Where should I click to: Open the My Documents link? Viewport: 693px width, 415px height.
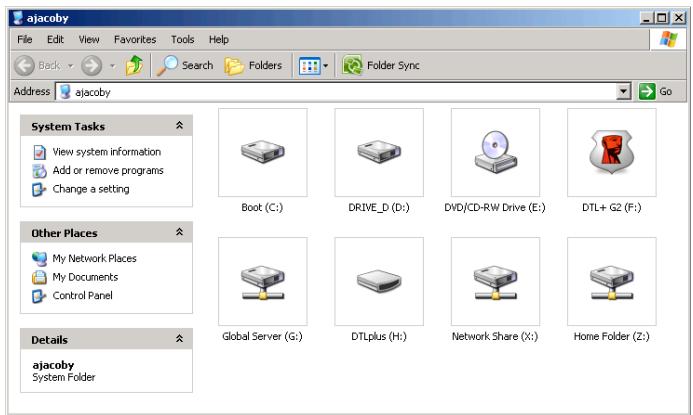pyautogui.click(x=85, y=277)
